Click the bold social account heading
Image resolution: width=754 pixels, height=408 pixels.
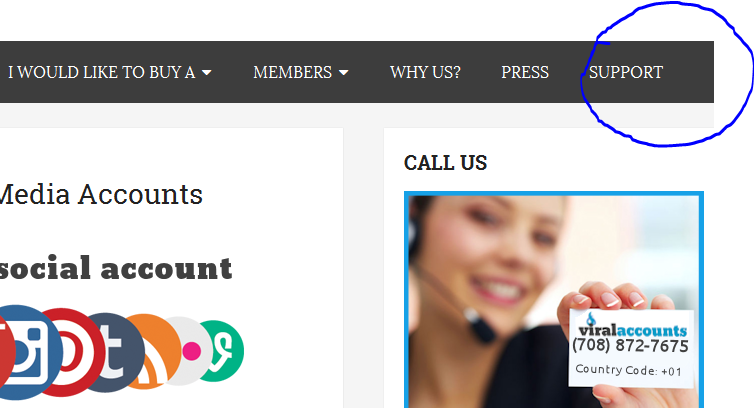click(115, 268)
